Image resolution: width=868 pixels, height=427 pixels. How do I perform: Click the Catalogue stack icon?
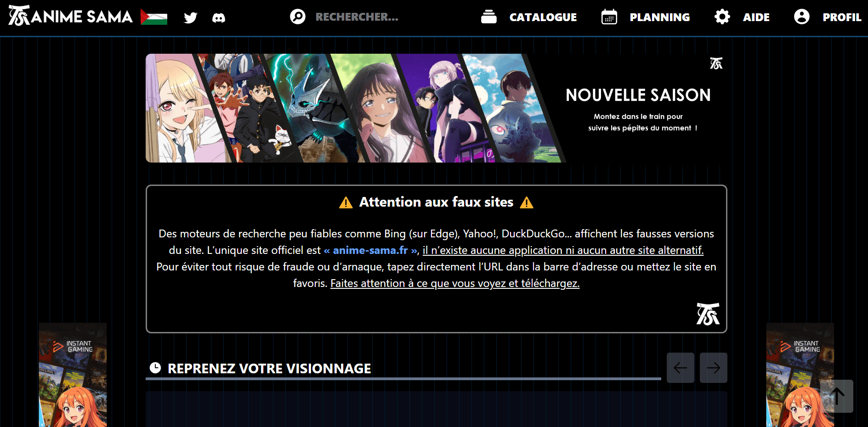click(x=489, y=17)
